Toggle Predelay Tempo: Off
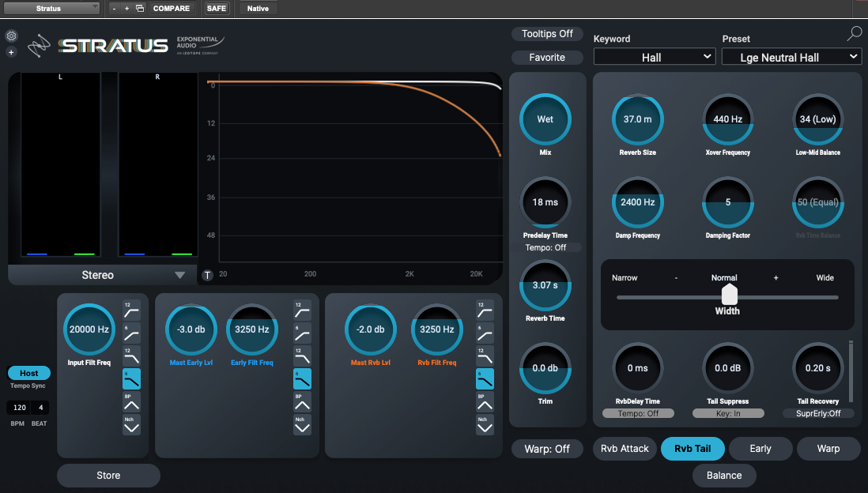The image size is (868, 493). click(545, 247)
